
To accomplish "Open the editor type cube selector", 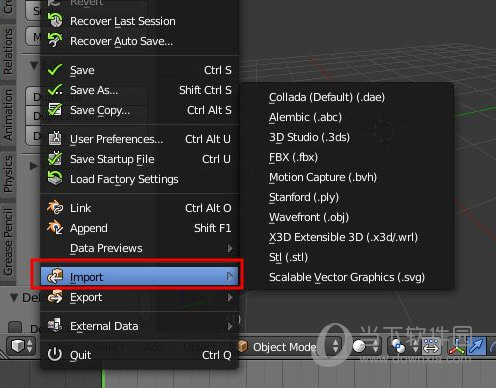I will click(22, 346).
